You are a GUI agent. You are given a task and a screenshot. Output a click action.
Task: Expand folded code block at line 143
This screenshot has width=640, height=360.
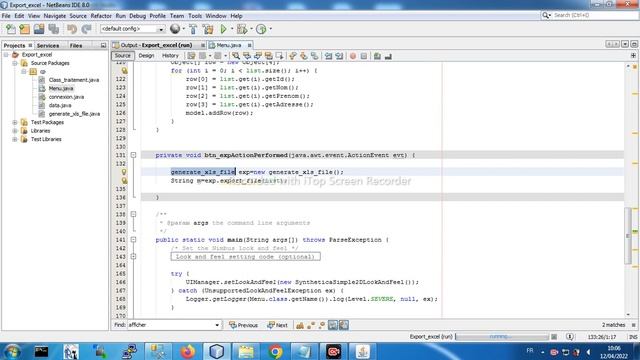coord(133,257)
